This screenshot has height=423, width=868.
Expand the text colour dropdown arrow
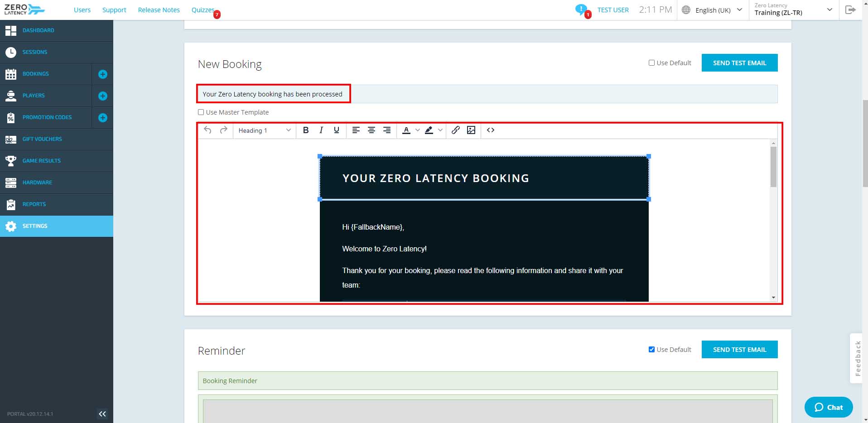pyautogui.click(x=417, y=130)
